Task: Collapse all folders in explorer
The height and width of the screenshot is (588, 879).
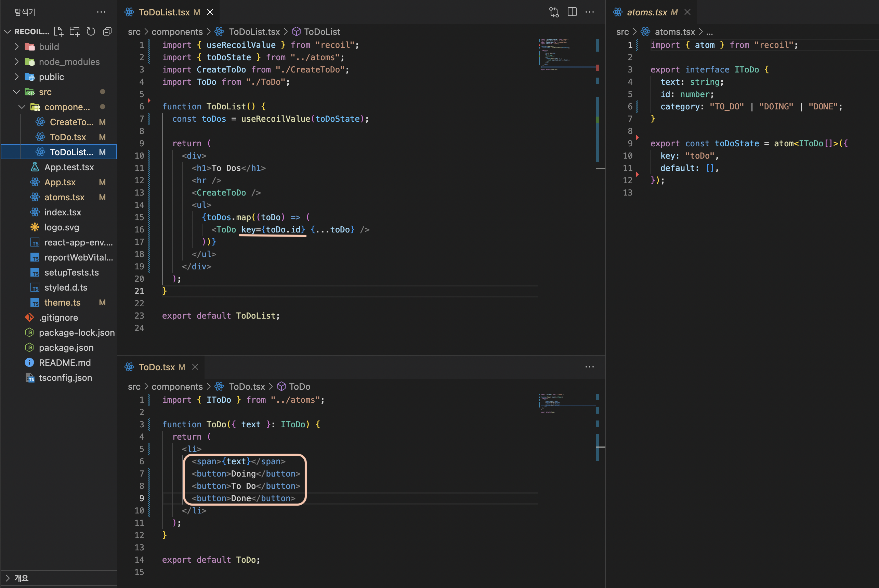Action: point(107,31)
